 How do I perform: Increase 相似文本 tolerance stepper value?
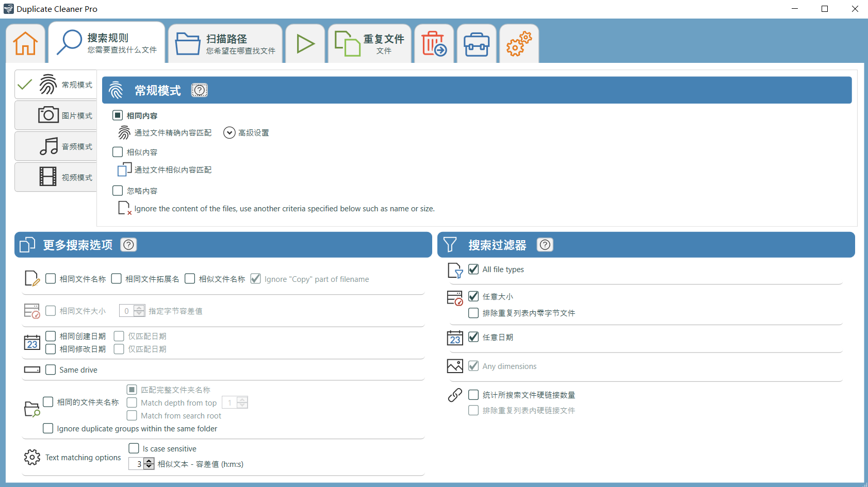149,461
